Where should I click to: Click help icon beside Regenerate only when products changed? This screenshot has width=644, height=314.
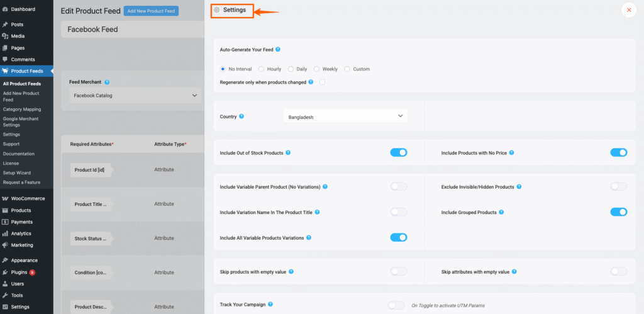pos(311,82)
